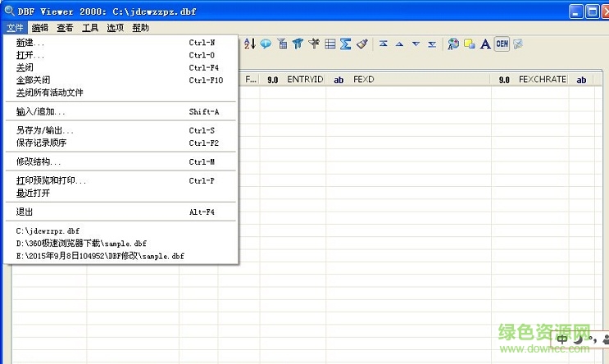Click the FEXCHRATE column header
Screen dimensions: 609x364
click(542, 80)
